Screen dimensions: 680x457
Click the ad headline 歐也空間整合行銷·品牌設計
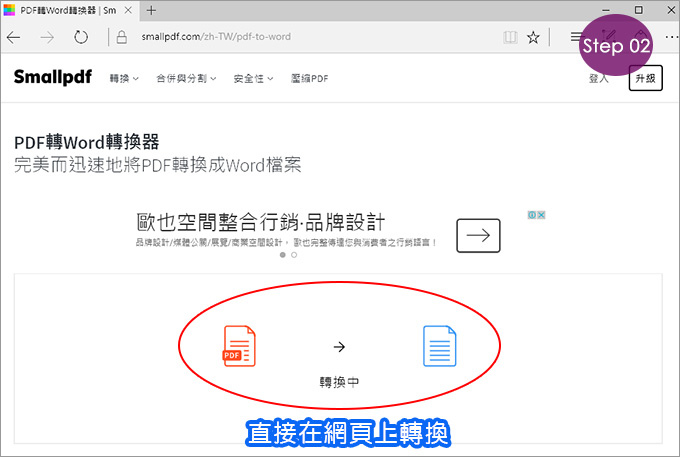[261, 222]
